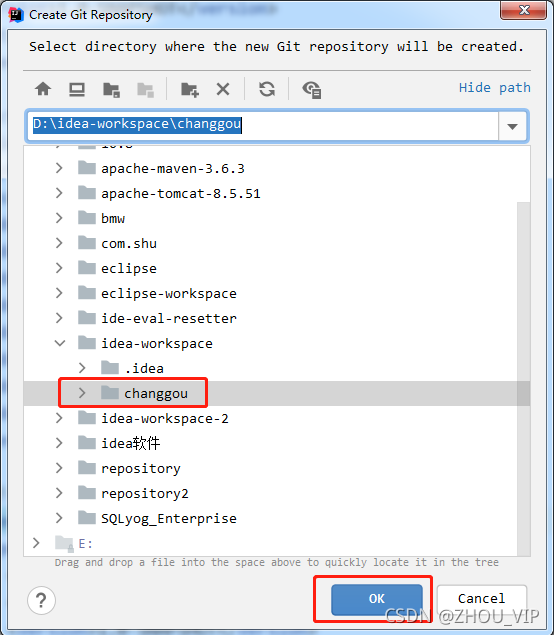The height and width of the screenshot is (635, 554).
Task: Toggle show hidden files and directories
Action: point(312,89)
